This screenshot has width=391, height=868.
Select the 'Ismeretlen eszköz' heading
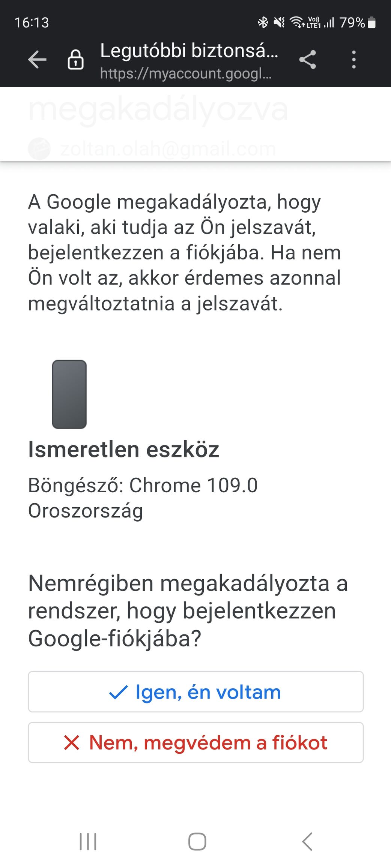point(123,449)
